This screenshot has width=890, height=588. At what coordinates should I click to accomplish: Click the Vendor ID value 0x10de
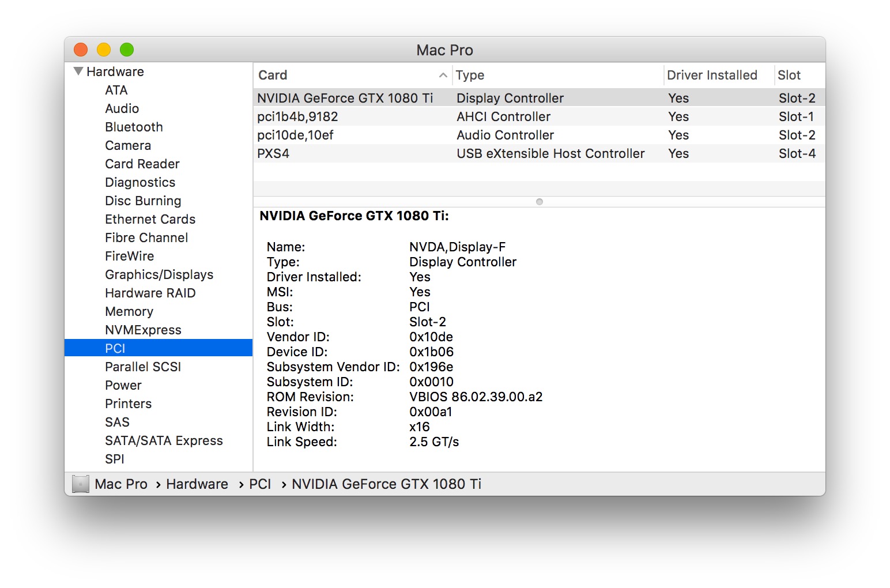(431, 337)
